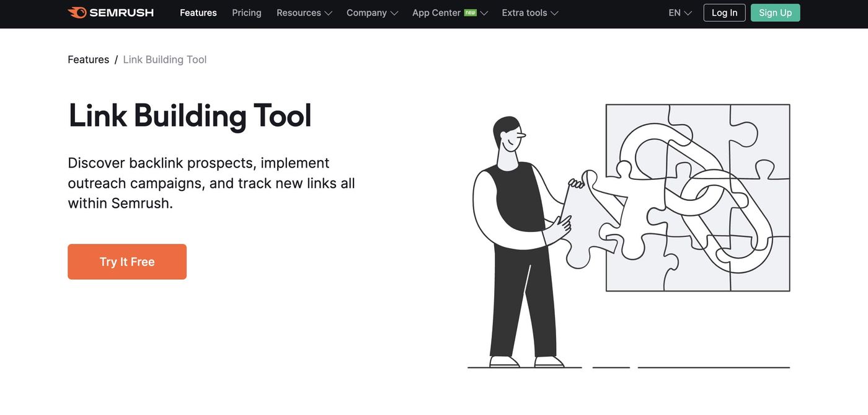Click the Log In button
This screenshot has height=415, width=868.
click(724, 12)
